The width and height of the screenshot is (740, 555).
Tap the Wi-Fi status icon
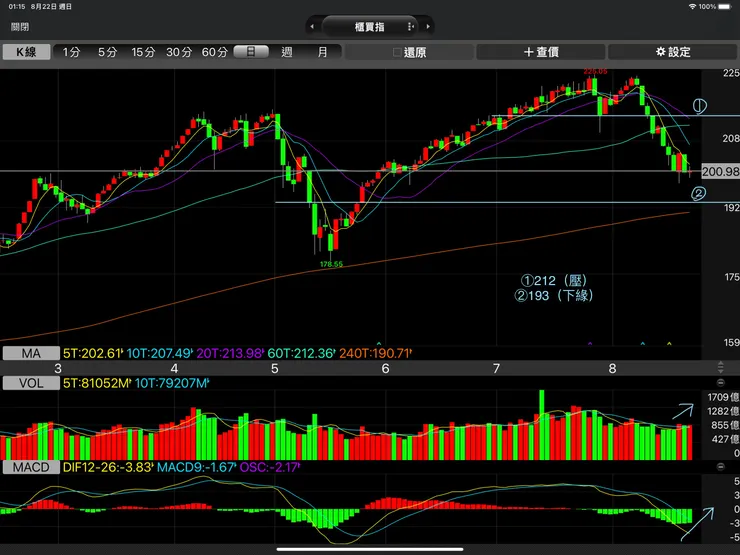tap(692, 7)
